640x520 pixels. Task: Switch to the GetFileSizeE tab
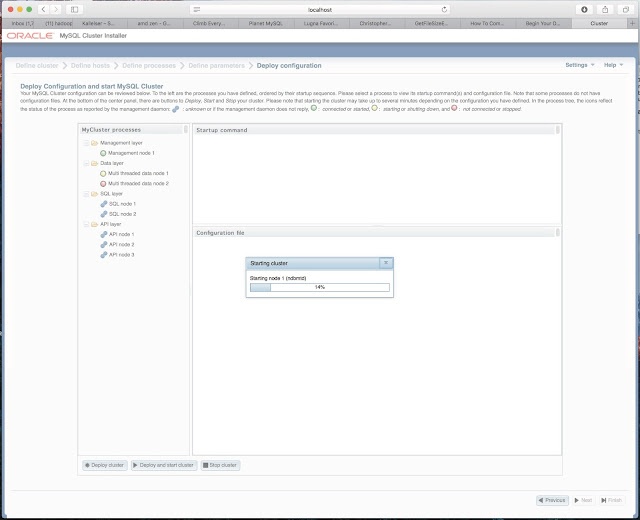point(431,23)
